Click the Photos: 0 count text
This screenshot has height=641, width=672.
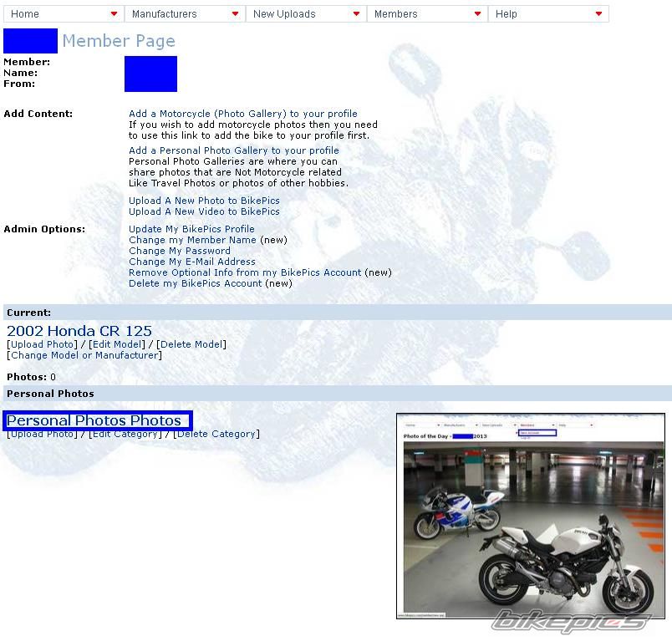(x=31, y=377)
